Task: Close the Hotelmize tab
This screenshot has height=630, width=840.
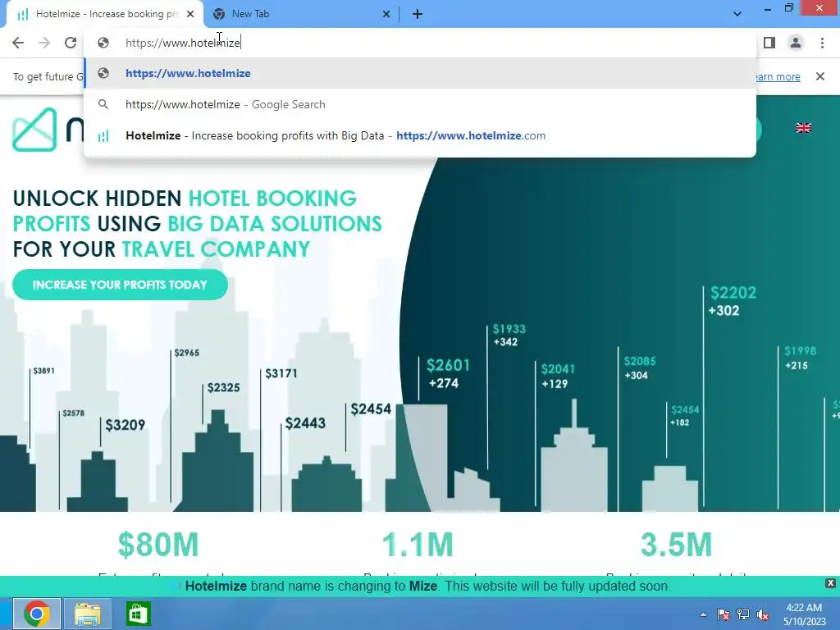Action: click(x=190, y=14)
